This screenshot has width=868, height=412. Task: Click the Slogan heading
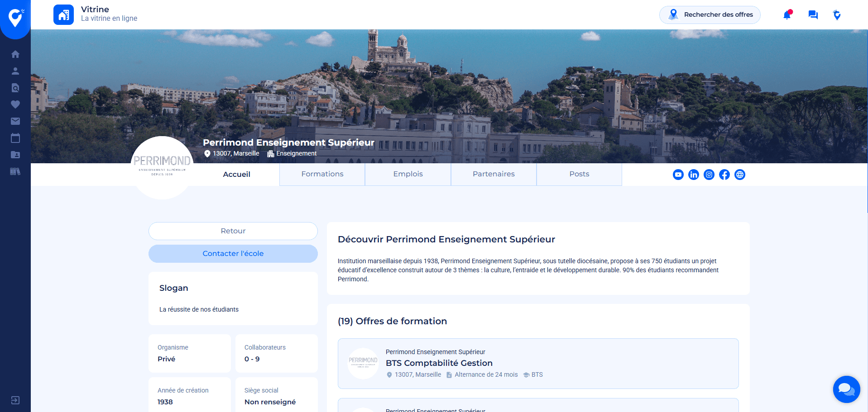point(173,288)
